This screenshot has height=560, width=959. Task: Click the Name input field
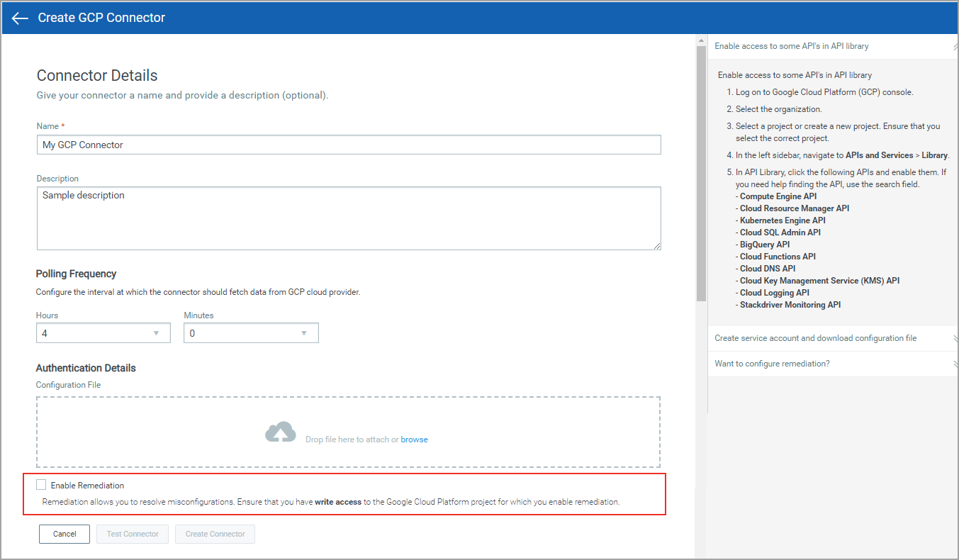349,144
